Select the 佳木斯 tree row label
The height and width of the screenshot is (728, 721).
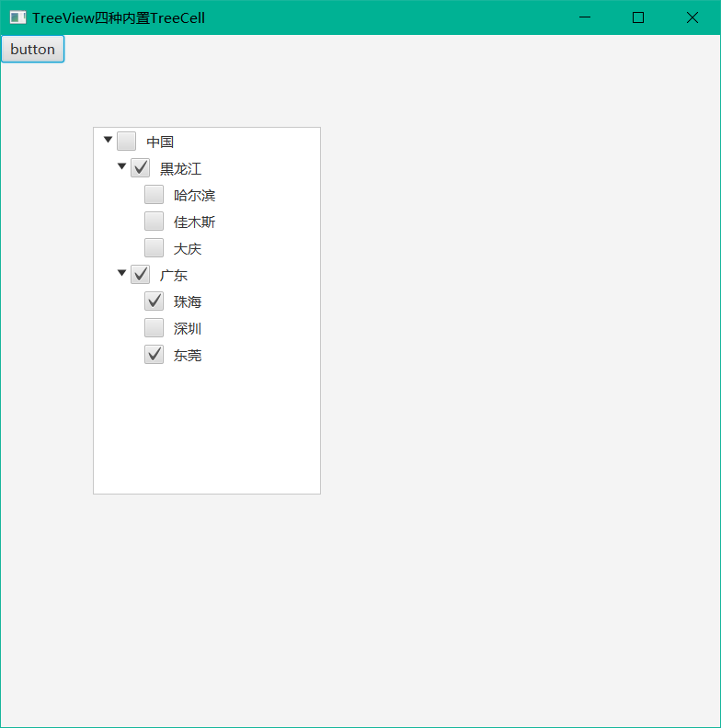click(195, 222)
